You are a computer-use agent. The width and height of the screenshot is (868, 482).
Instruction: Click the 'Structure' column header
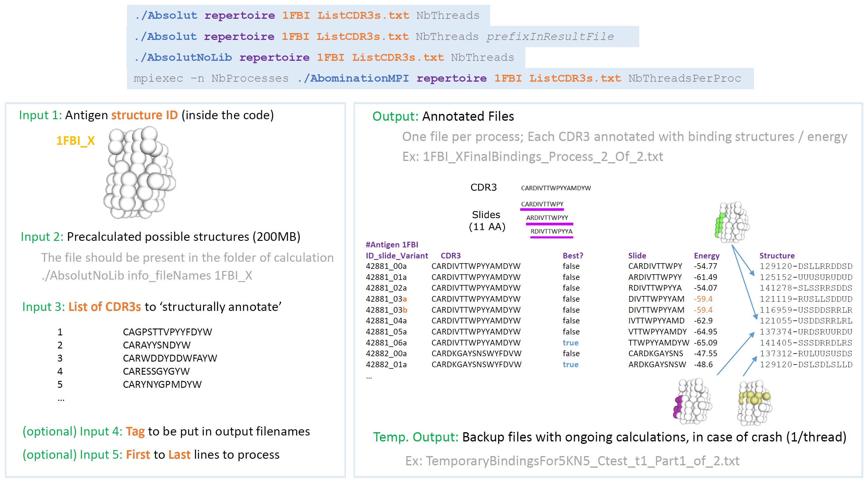(777, 256)
